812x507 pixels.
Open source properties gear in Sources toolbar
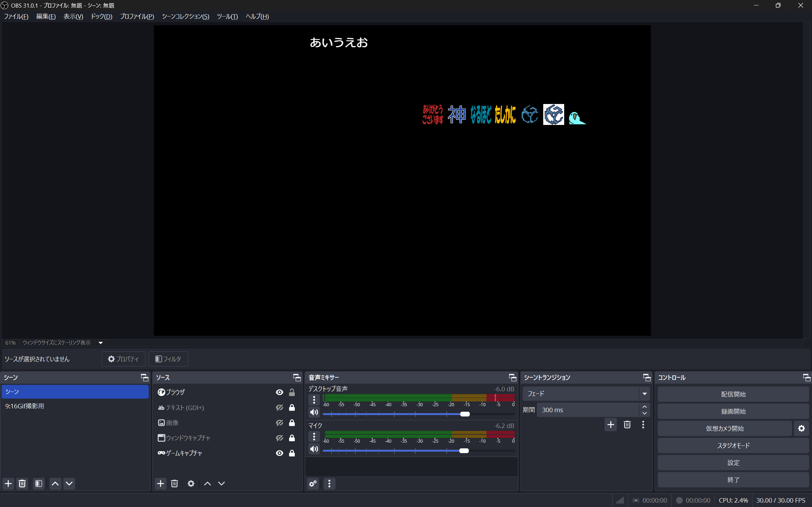pyautogui.click(x=191, y=484)
